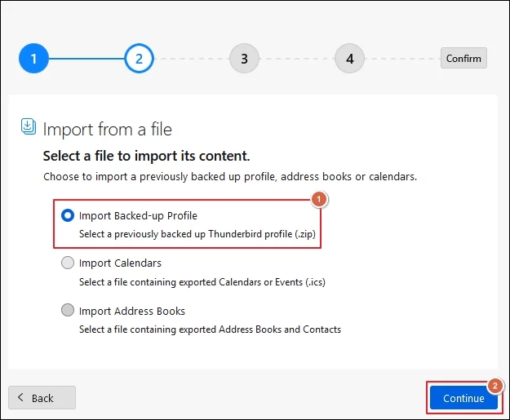Click the 'Import Address Books' label text
510x420 pixels.
[x=132, y=311]
